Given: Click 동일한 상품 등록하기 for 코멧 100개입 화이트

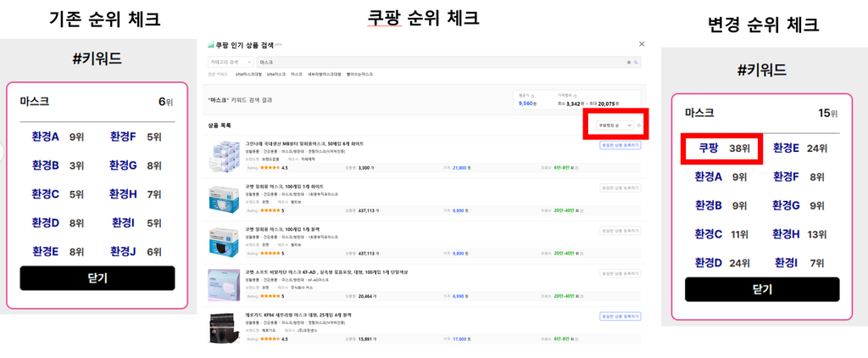Looking at the screenshot, I should 620,187.
